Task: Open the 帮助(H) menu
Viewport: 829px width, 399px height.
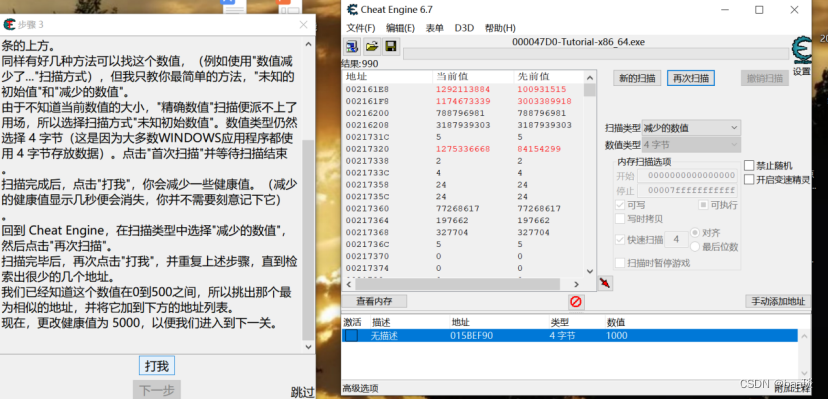Action: [500, 28]
